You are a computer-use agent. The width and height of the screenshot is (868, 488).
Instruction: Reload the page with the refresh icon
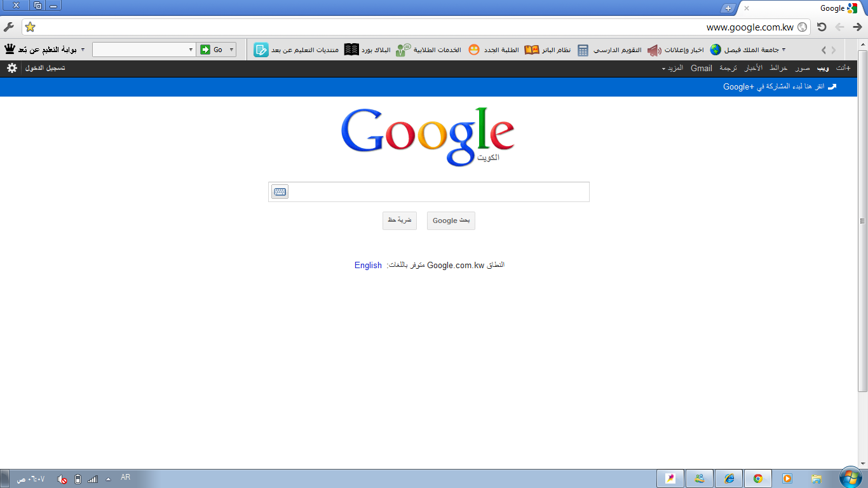click(x=822, y=27)
